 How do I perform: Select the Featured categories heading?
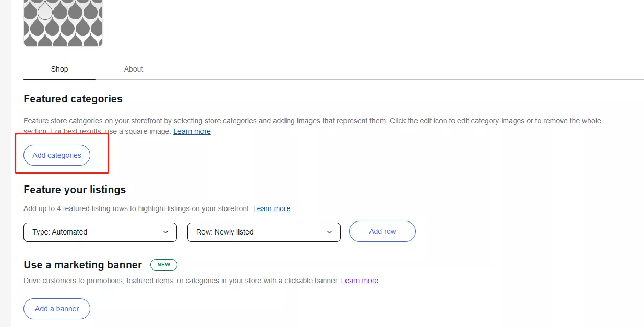[73, 99]
